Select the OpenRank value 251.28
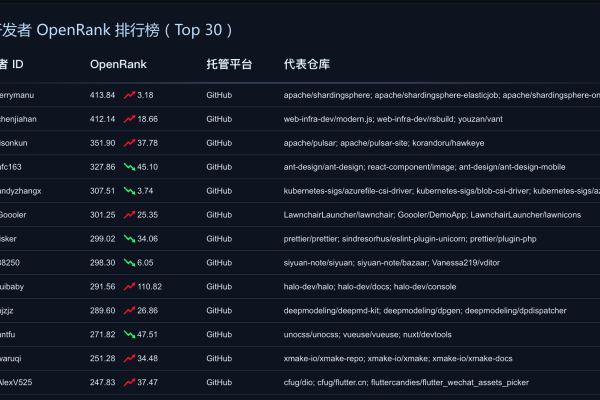This screenshot has height=400, width=600. [x=102, y=358]
